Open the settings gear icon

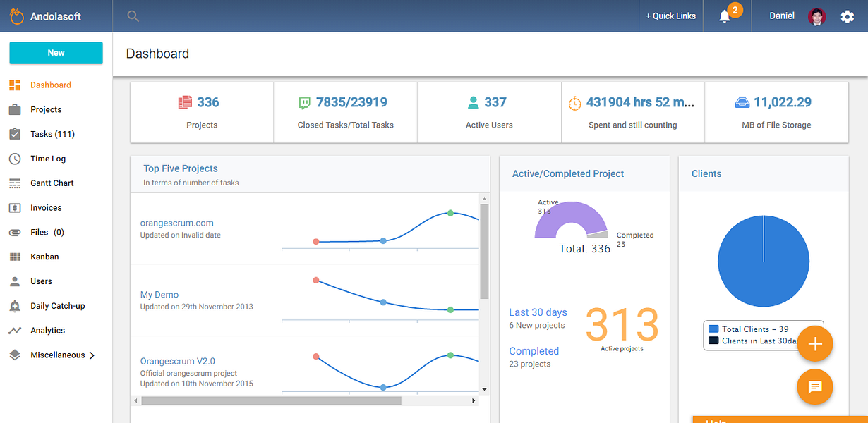tap(848, 16)
